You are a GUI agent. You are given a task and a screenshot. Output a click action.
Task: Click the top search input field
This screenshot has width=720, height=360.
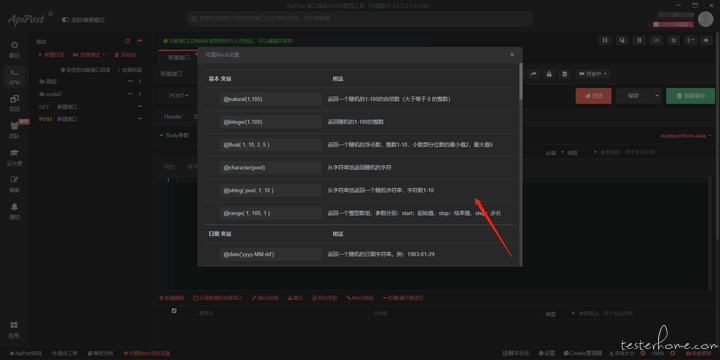(360, 19)
